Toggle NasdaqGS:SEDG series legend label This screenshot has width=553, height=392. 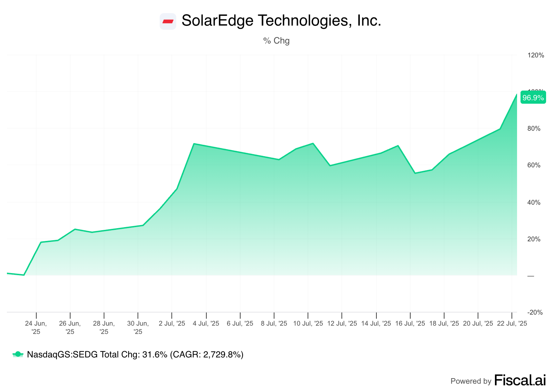pos(135,354)
